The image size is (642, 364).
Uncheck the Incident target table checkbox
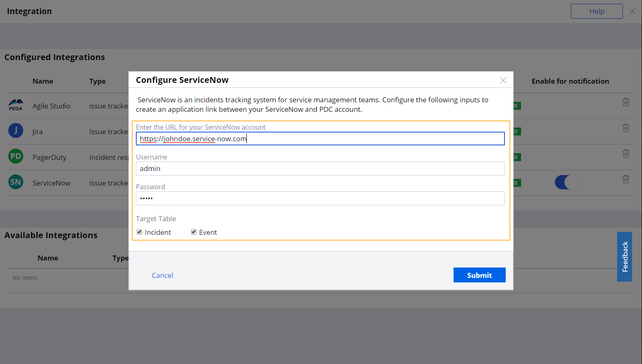[139, 231]
